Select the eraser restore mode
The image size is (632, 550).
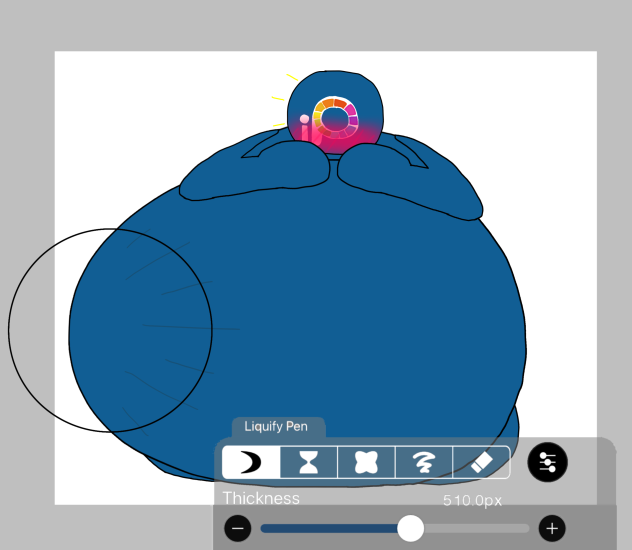point(481,462)
